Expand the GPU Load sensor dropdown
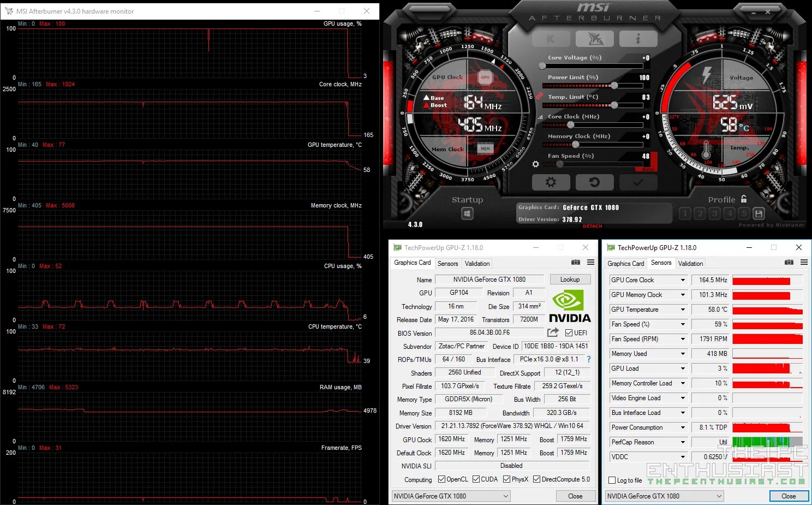This screenshot has width=812, height=505. tap(682, 369)
